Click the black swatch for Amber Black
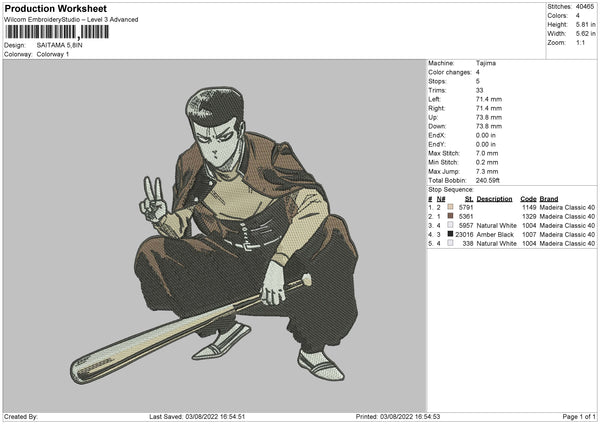The height and width of the screenshot is (424, 600). pyautogui.click(x=450, y=234)
